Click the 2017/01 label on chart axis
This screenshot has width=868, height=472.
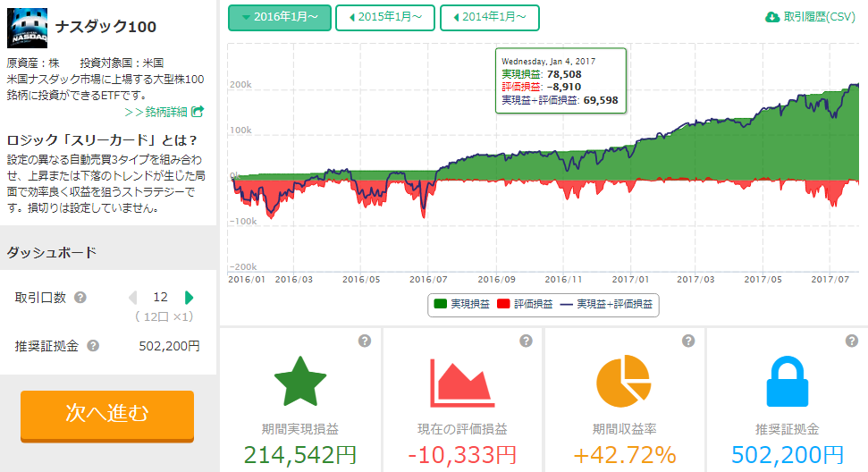630,280
